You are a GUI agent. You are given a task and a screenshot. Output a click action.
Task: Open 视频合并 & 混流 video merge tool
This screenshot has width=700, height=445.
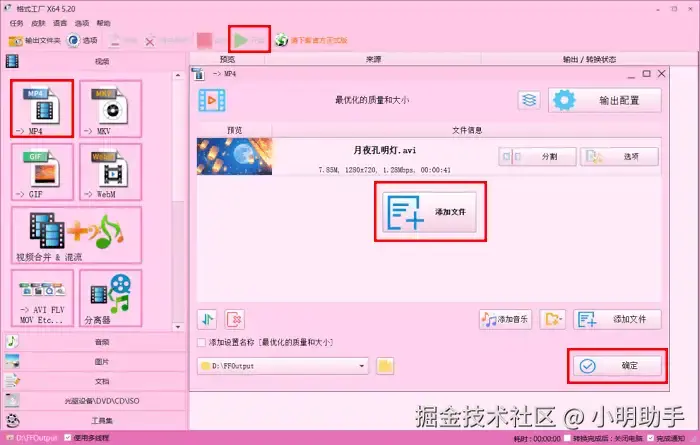(x=76, y=235)
